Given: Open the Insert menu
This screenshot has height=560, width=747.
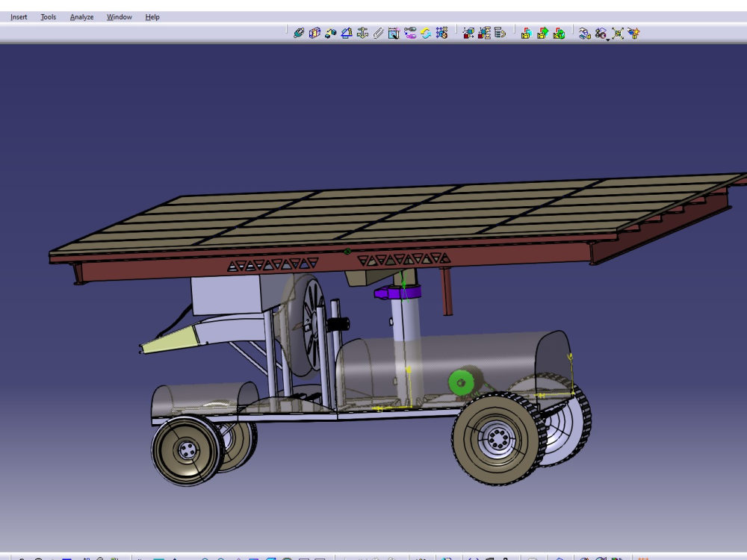Looking at the screenshot, I should [17, 16].
